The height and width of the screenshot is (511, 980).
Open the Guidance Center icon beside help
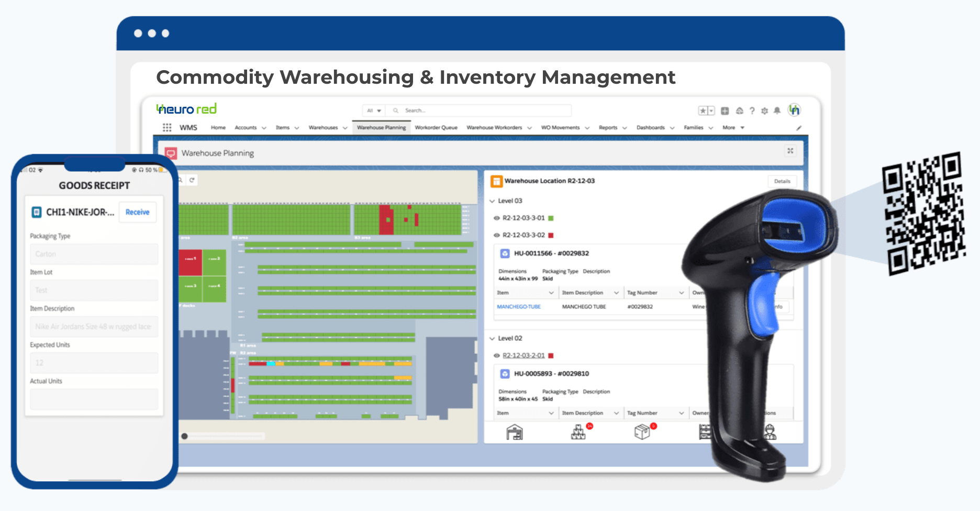[x=740, y=110]
